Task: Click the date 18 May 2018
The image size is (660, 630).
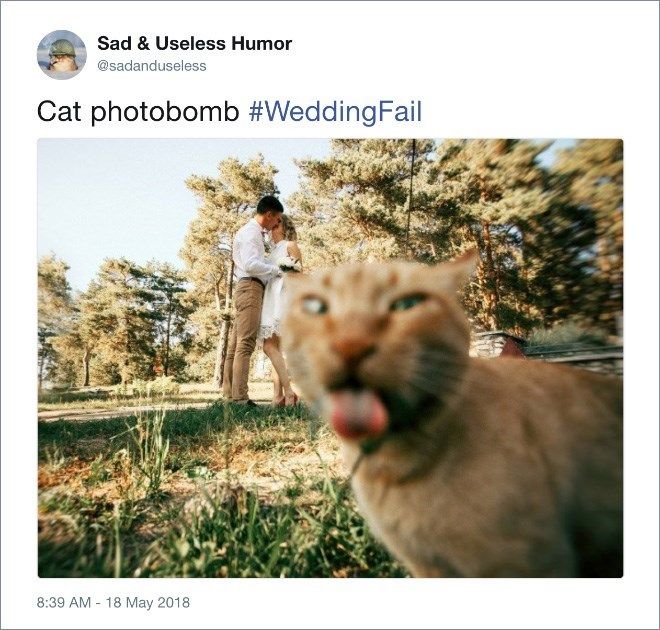Action: [148, 602]
